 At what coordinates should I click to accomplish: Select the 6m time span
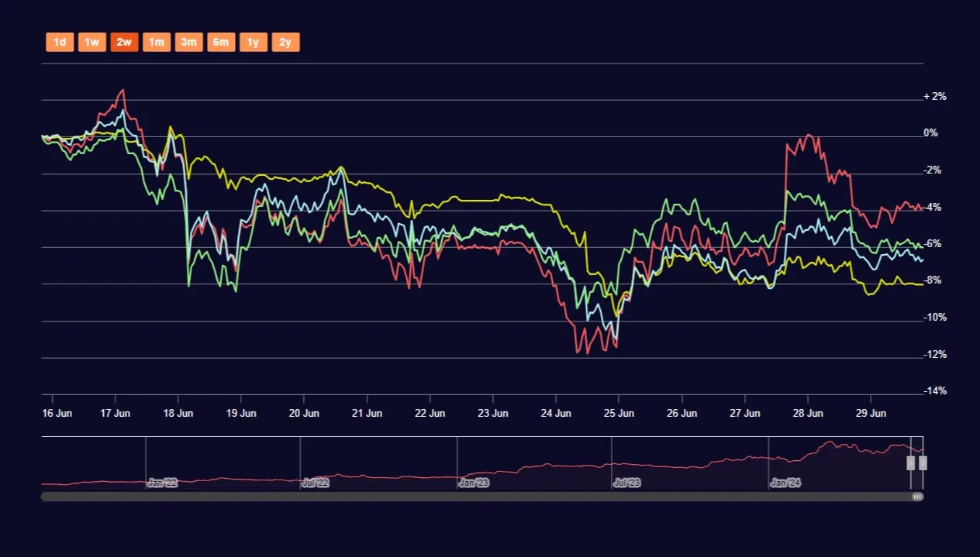220,42
